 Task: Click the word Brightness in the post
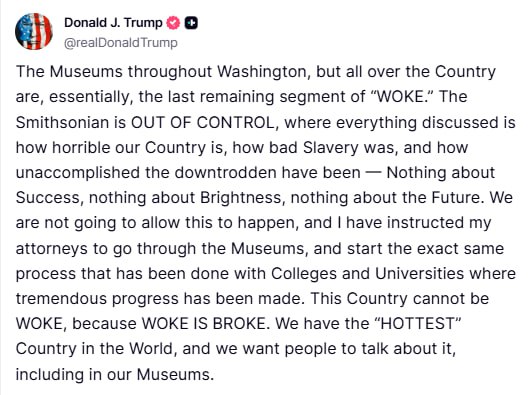[x=243, y=198]
